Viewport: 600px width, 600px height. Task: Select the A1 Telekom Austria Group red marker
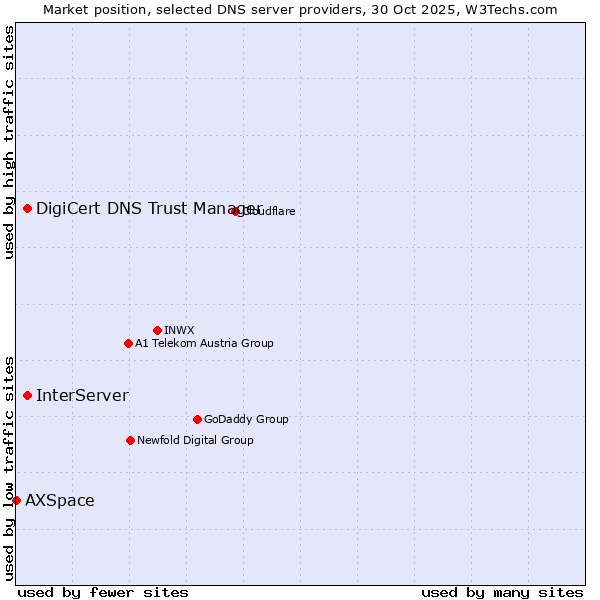tap(128, 343)
